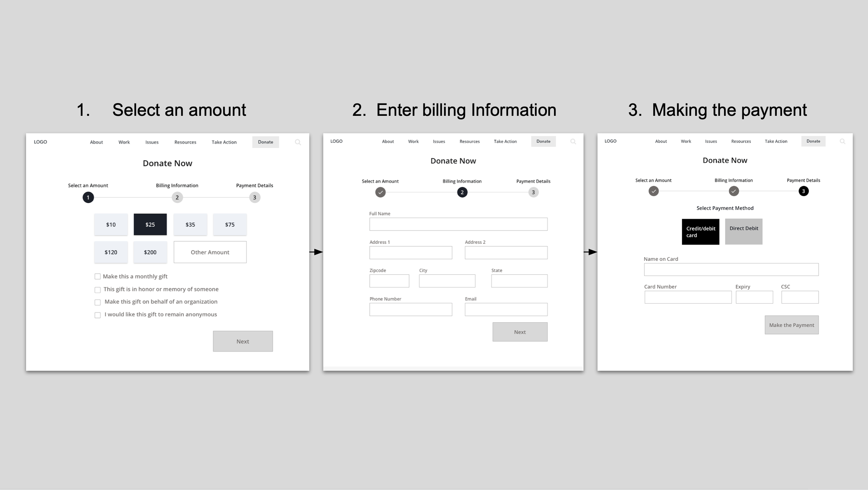Viewport: 868px width, 490px height.
Task: Click search icon in billing wireframe header
Action: click(573, 142)
